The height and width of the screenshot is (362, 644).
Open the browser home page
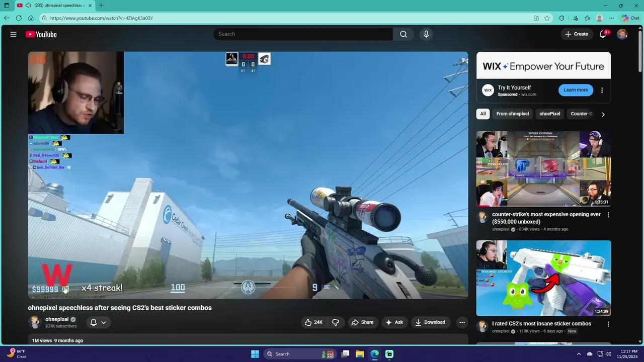click(31, 18)
